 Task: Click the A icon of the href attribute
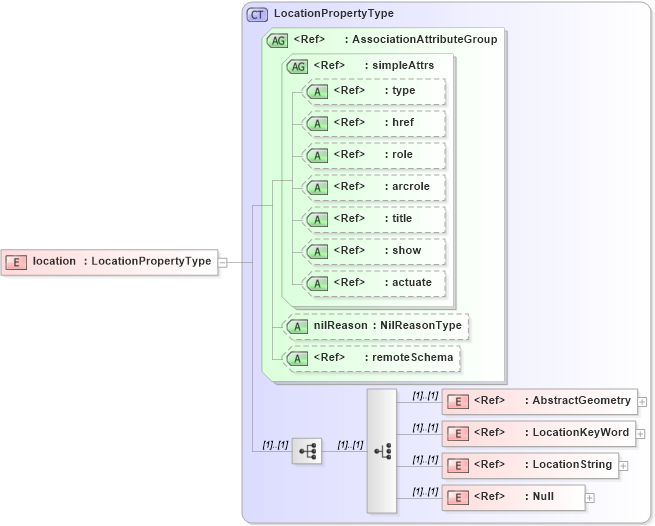coord(317,124)
